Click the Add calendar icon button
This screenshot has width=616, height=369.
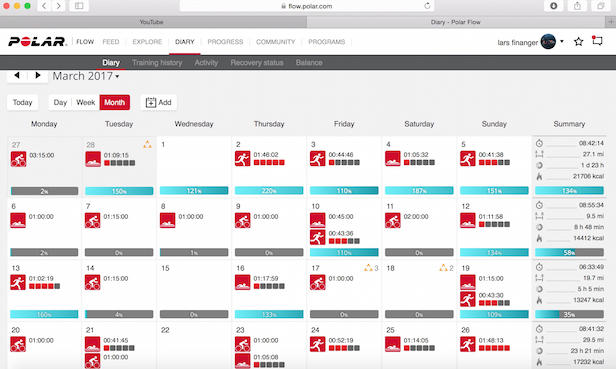coord(159,103)
